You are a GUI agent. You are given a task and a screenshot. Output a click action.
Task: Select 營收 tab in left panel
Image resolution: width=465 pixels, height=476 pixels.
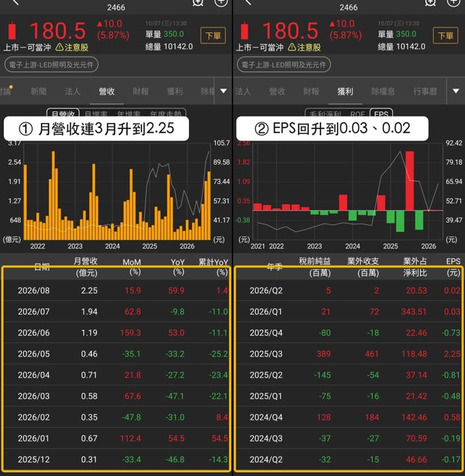(106, 91)
